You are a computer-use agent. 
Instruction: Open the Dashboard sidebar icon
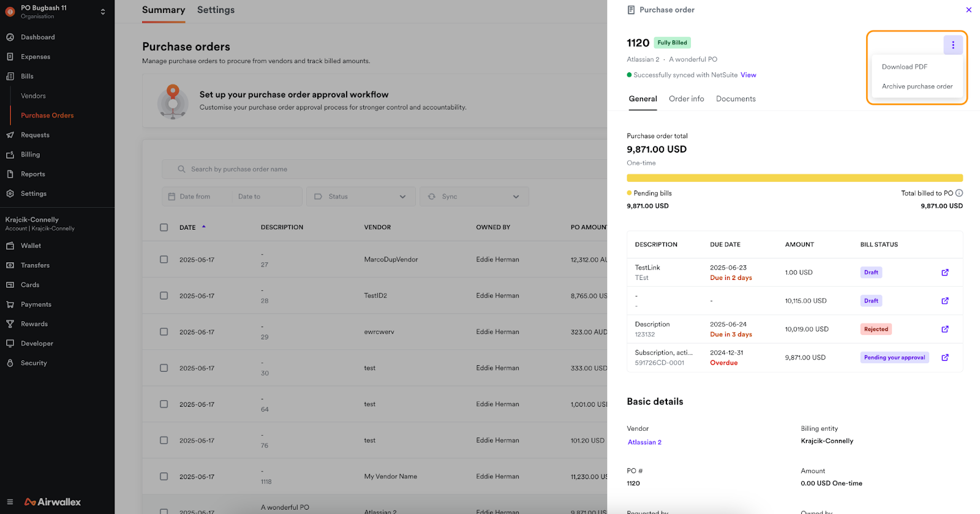[x=10, y=37]
